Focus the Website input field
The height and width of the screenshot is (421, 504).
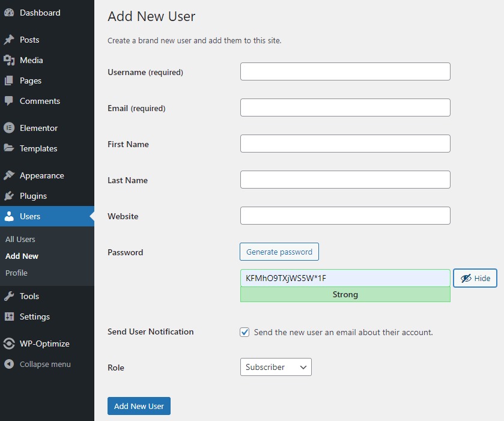pos(345,216)
